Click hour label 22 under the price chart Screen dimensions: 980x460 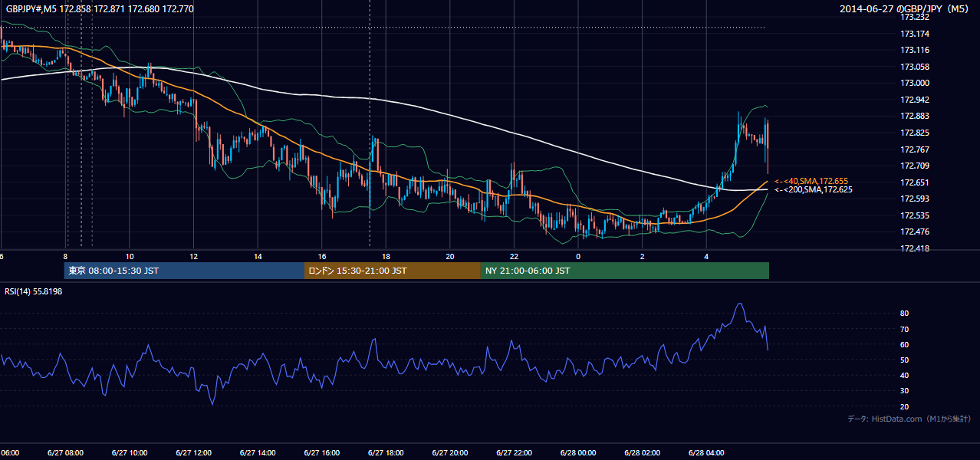click(x=515, y=257)
